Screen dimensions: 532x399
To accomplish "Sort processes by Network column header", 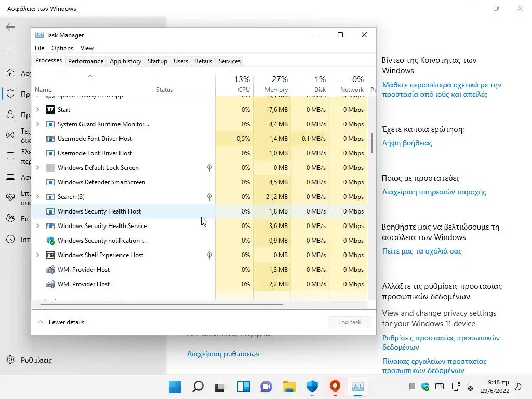I will [x=348, y=84].
